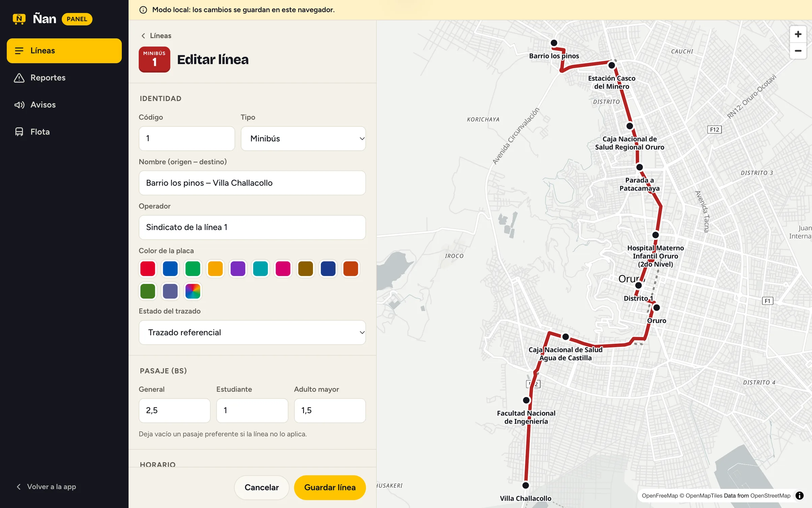Click the Operador input field
Viewport: 812px width, 508px height.
[252, 227]
